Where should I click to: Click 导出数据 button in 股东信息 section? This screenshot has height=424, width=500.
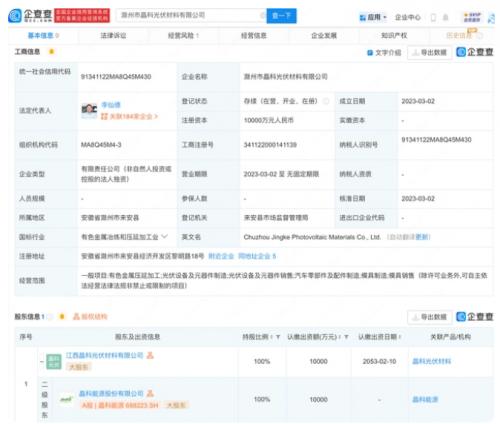[x=429, y=317]
